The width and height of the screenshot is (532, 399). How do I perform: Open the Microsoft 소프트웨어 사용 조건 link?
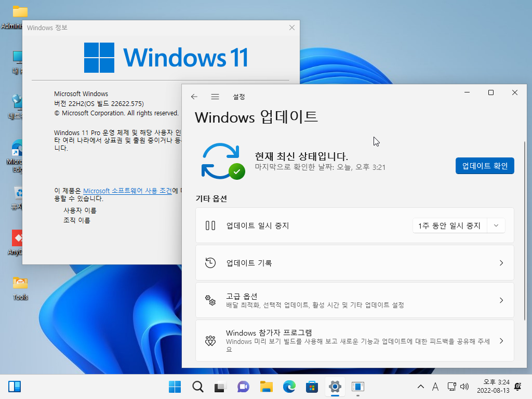click(x=128, y=191)
